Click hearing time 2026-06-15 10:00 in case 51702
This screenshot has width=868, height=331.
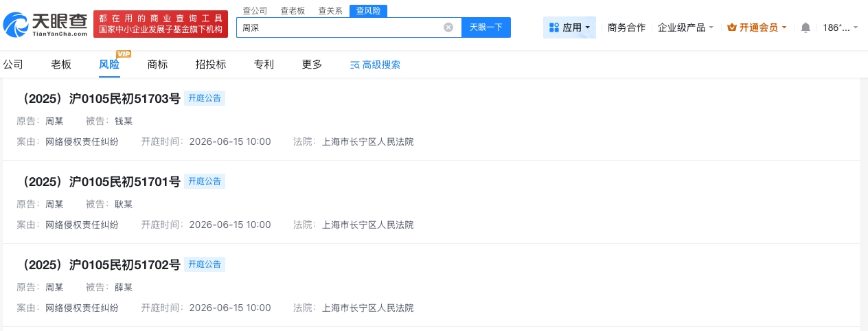click(x=230, y=308)
